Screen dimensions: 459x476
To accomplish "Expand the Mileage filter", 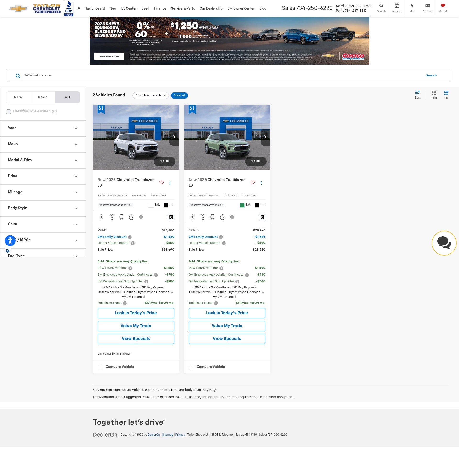I will [43, 192].
